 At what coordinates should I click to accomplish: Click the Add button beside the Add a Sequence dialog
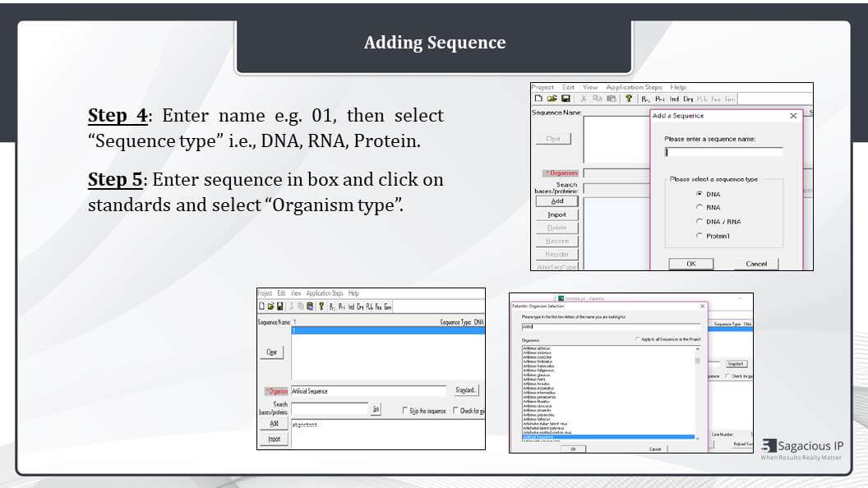click(x=557, y=200)
